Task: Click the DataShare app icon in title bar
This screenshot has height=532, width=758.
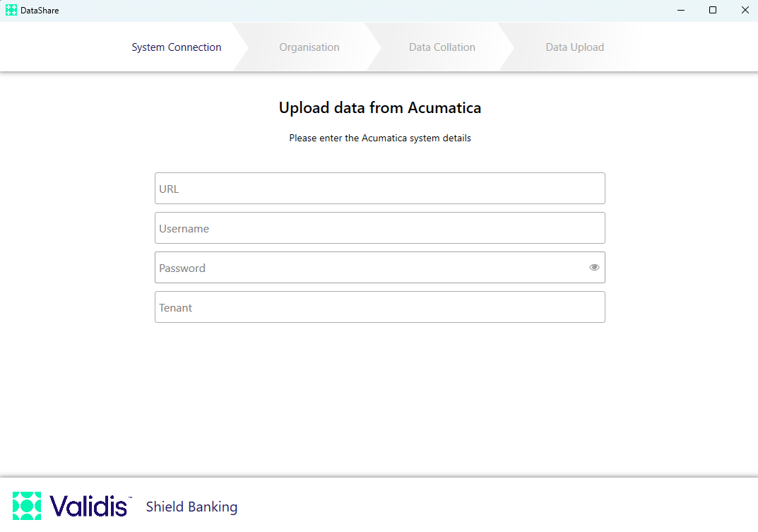Action: click(x=11, y=10)
